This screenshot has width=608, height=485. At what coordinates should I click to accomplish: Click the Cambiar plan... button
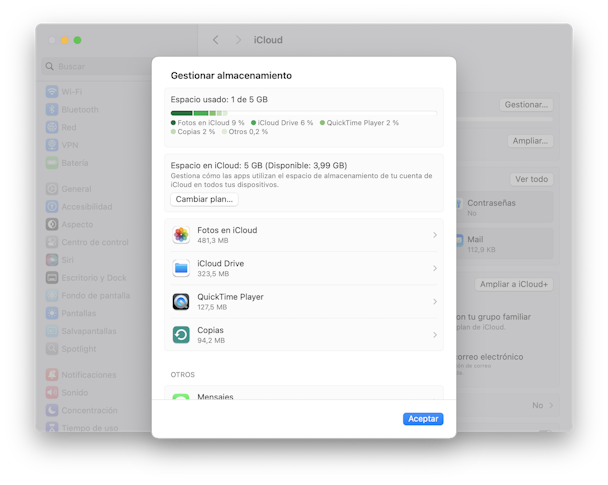click(204, 199)
